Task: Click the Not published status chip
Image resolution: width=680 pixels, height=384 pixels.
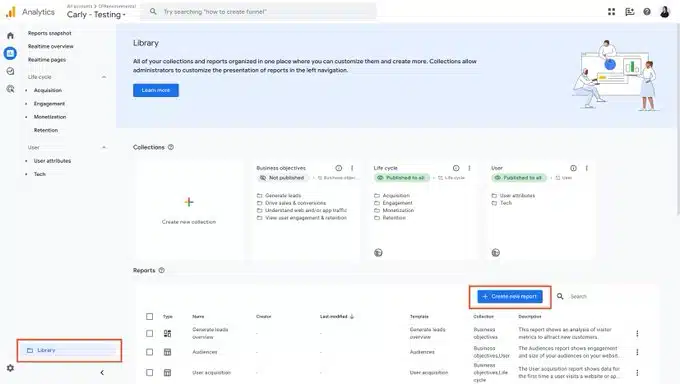Action: tap(282, 178)
